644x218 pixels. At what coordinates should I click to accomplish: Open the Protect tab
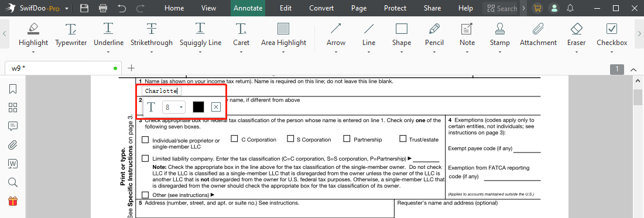pyautogui.click(x=395, y=8)
